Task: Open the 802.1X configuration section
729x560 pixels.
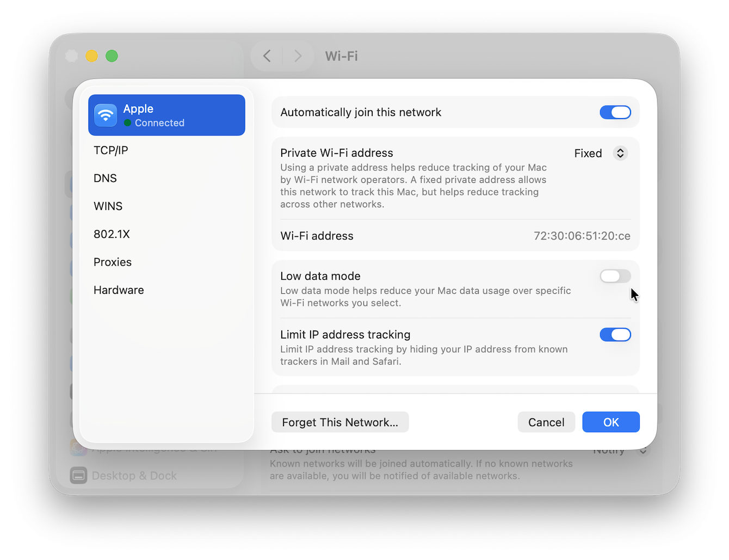Action: coord(112,234)
